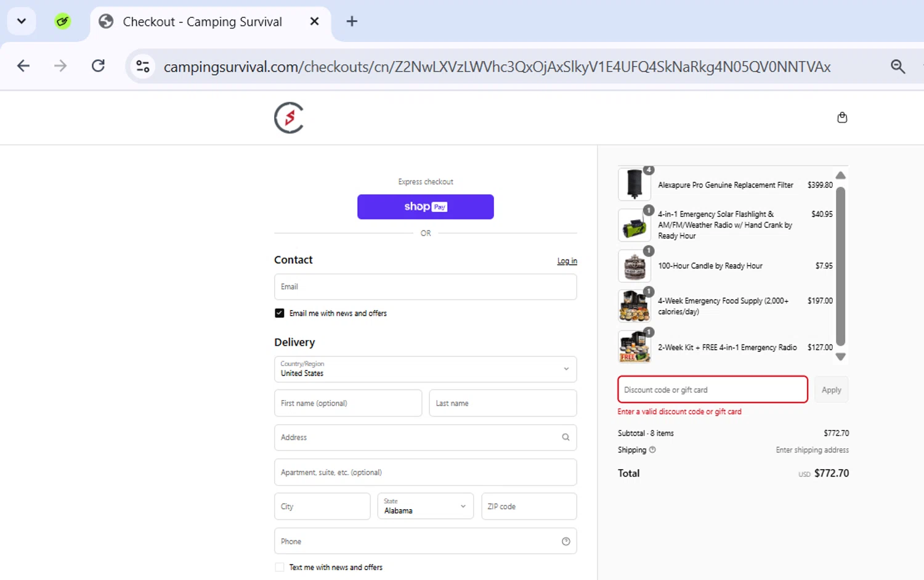Reload the checkout page

[98, 66]
